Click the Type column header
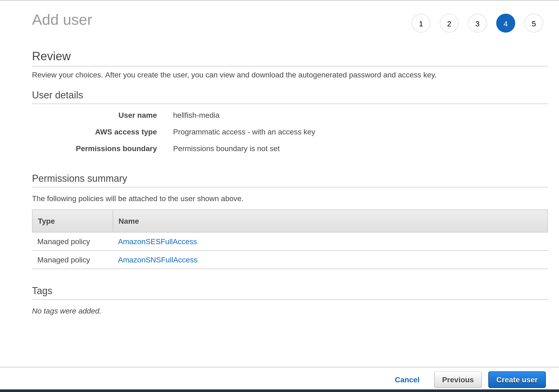559x392 pixels. [73, 221]
